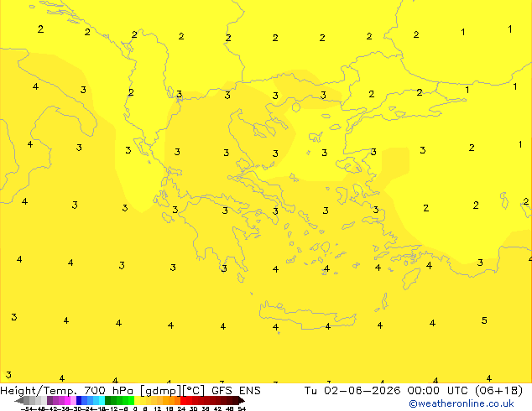The width and height of the screenshot is (532, 411).
Task: Pick the light pink legend swatch beside dark blue
Action: click(73, 400)
